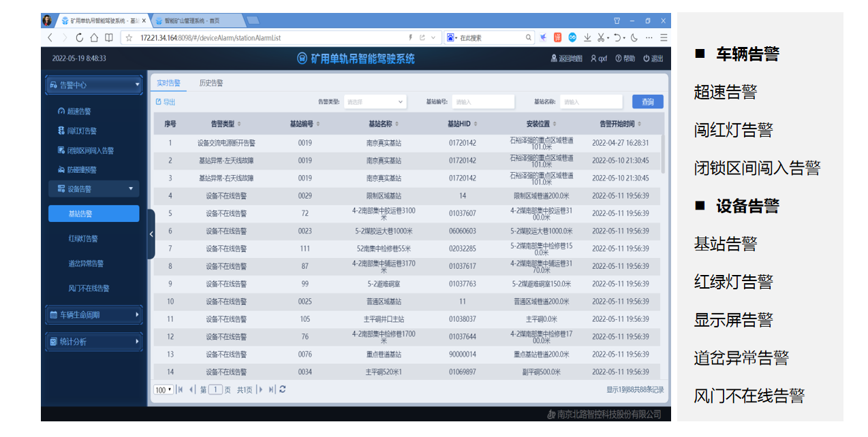
Task: Go to the last page of results
Action: coord(271,389)
